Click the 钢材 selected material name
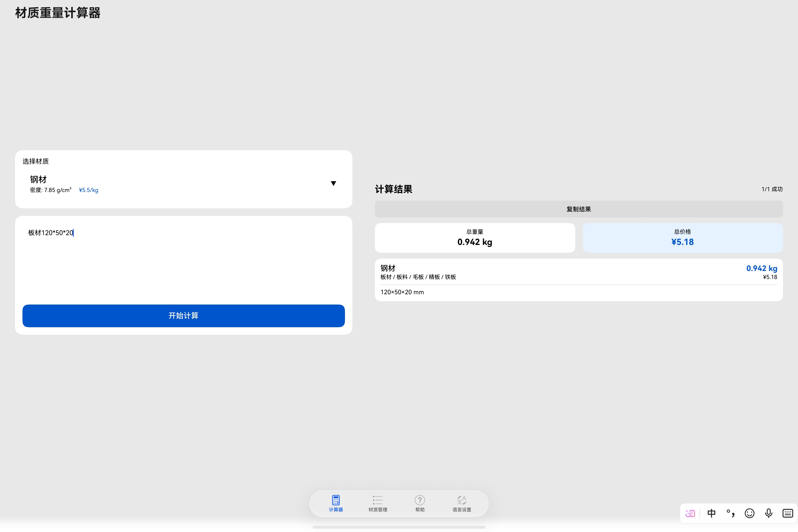The image size is (798, 532). pos(38,179)
